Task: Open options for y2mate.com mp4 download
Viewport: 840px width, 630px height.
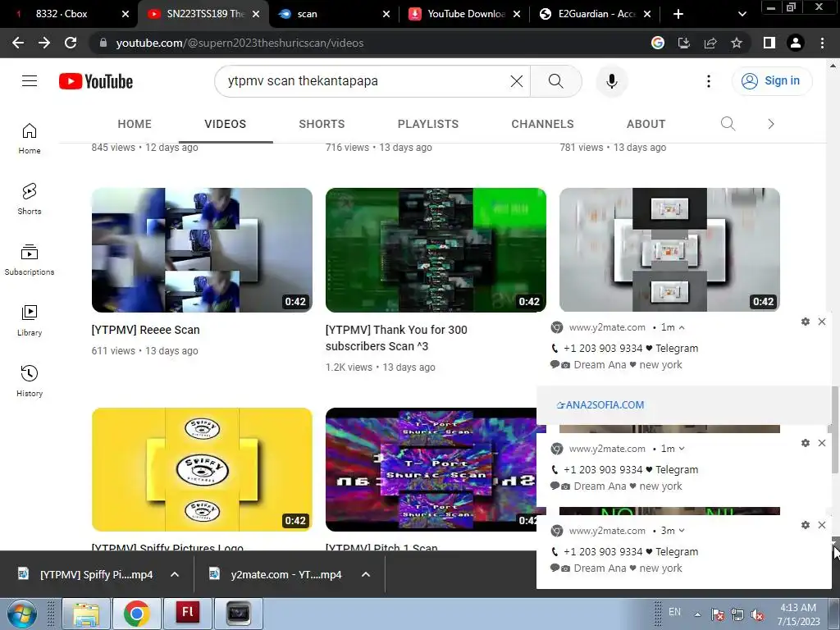Action: [366, 574]
